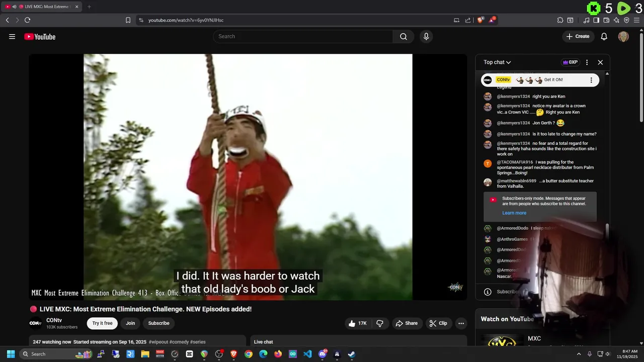Click #wipeout hashtag in description

158,342
